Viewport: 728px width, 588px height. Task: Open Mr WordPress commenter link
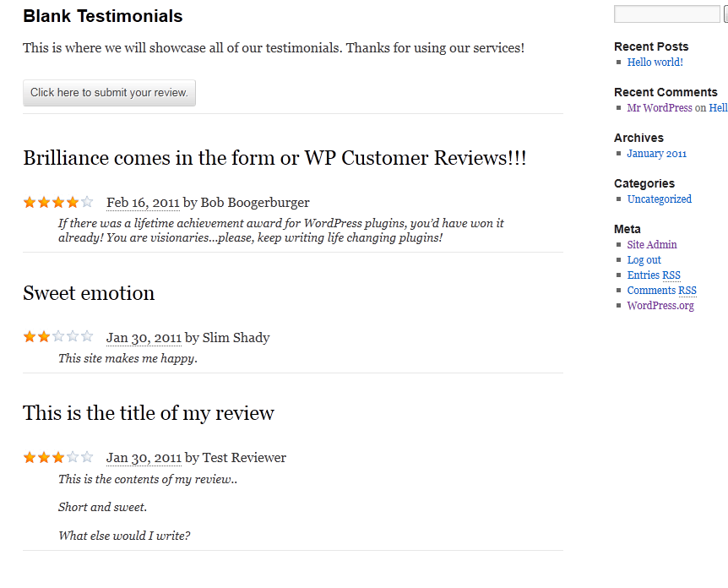pos(660,108)
